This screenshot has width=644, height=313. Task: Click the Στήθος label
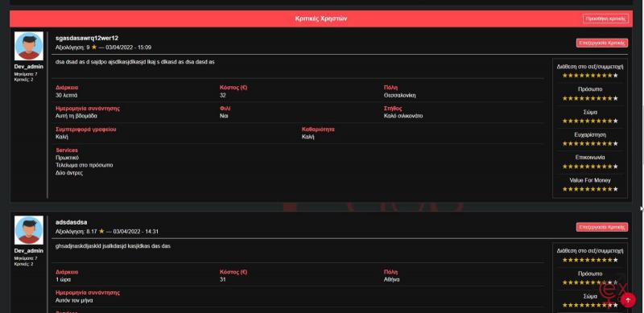[393, 109]
